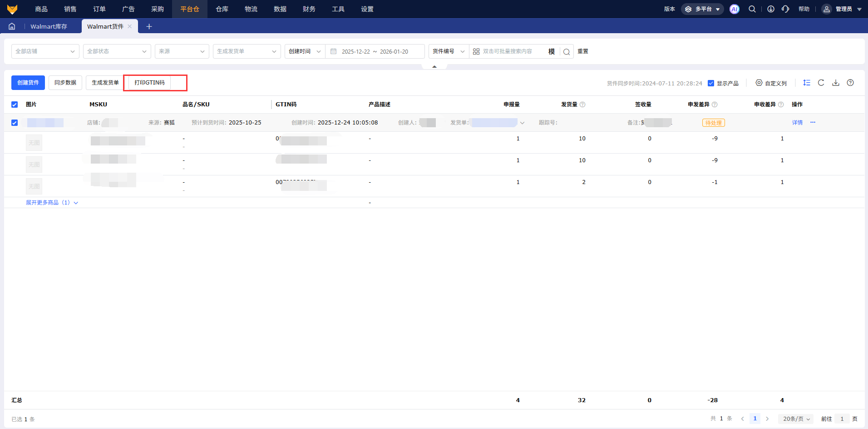Click the 创建货件 button

coord(28,83)
